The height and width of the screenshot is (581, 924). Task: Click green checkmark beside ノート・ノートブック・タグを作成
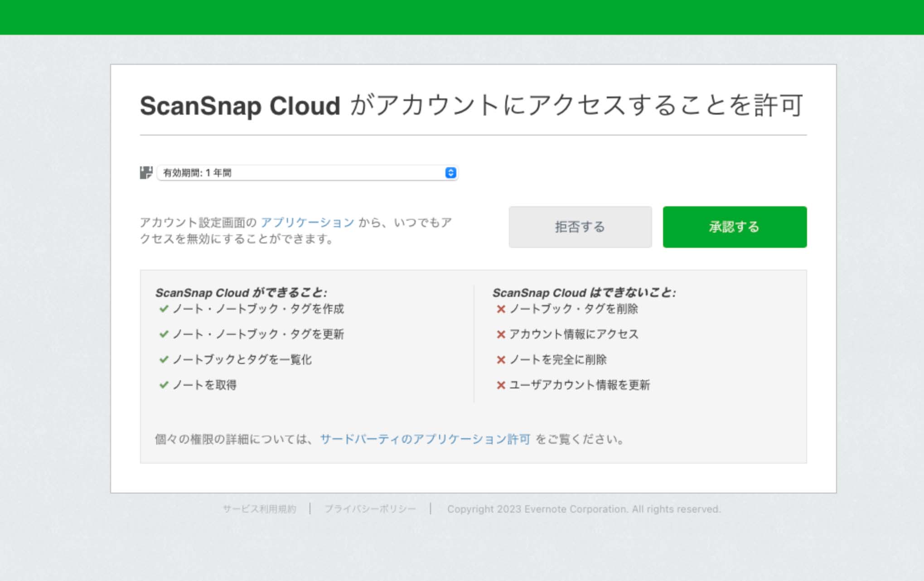[164, 309]
